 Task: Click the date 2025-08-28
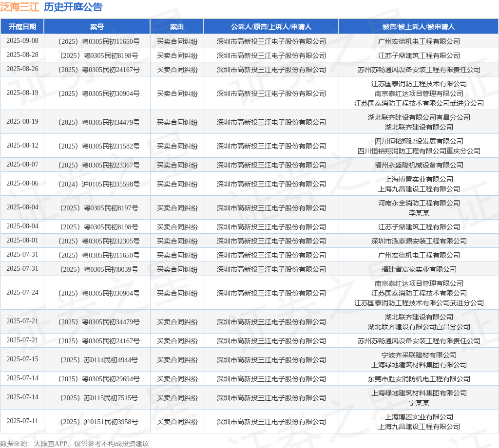[22, 55]
